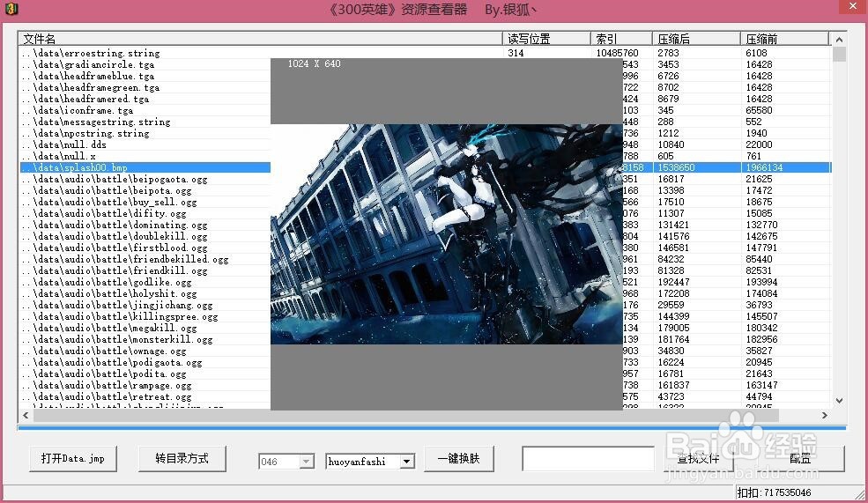Select ..\data\headframegreen.tga row
Screen dimensions: 868x503
pos(145,87)
